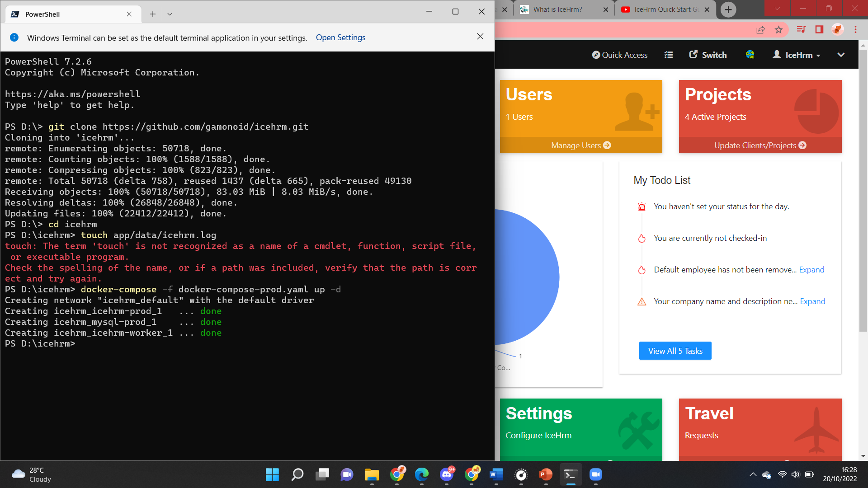Expand the company name todo item
Viewport: 868px width, 488px height.
812,301
